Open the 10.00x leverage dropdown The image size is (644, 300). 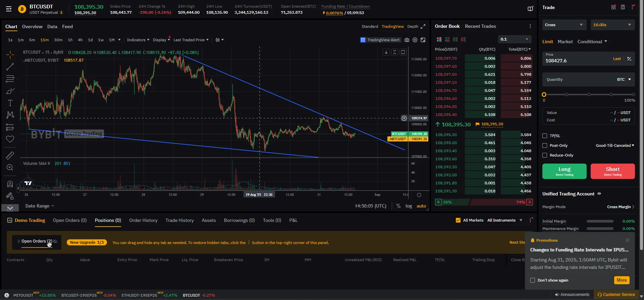tap(612, 25)
